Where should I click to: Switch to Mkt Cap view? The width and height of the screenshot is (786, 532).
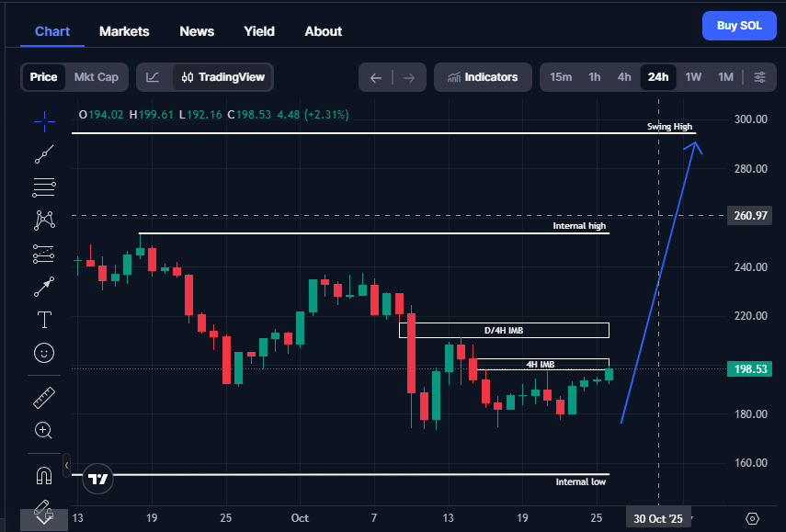[x=96, y=77]
